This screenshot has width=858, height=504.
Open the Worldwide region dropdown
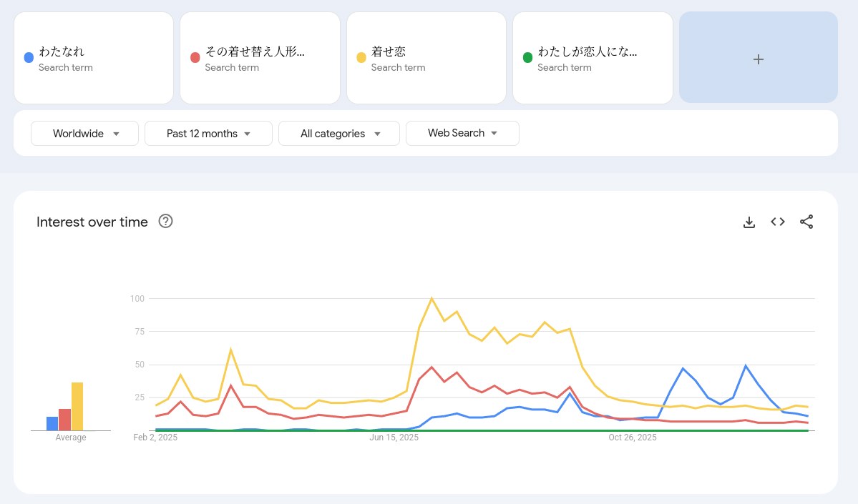(84, 134)
